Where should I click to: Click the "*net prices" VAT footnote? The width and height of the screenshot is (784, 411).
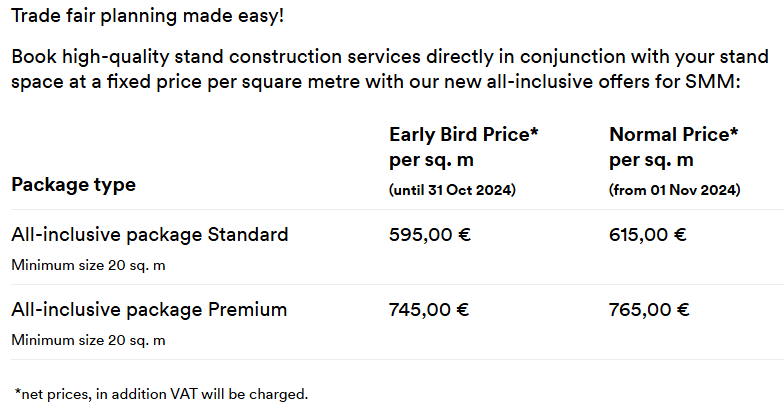point(162,394)
